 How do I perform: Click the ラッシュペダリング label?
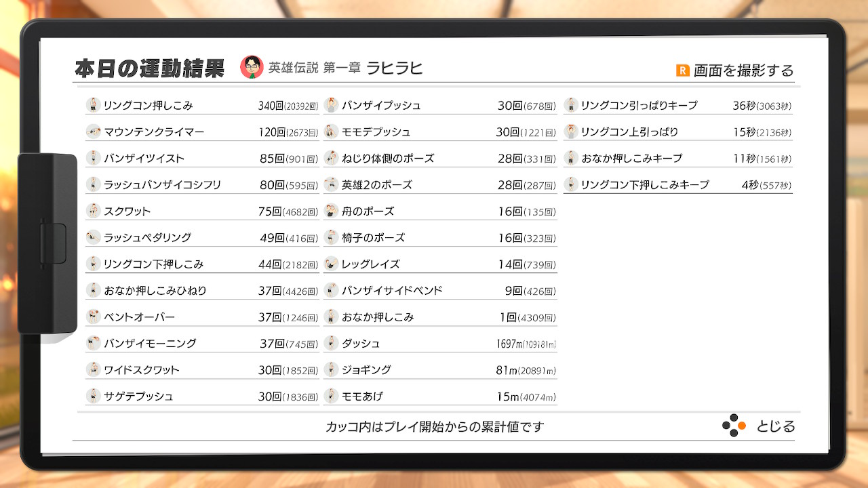click(148, 238)
